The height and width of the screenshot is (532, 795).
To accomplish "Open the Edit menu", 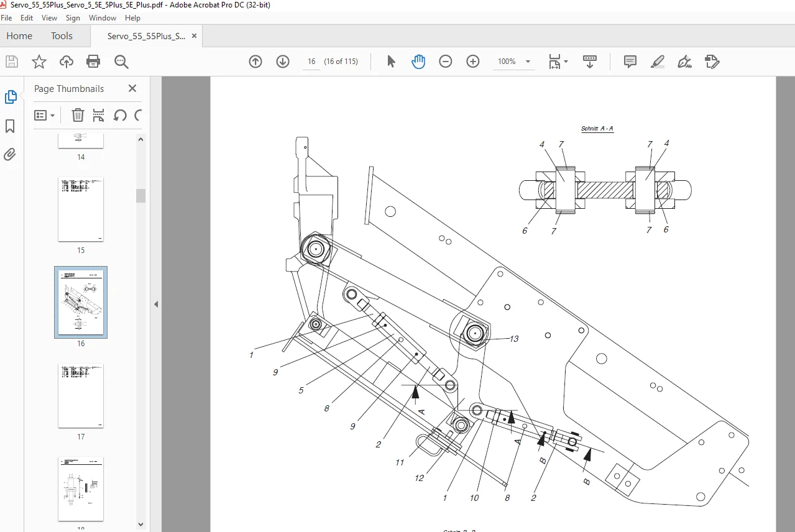I will pos(27,18).
